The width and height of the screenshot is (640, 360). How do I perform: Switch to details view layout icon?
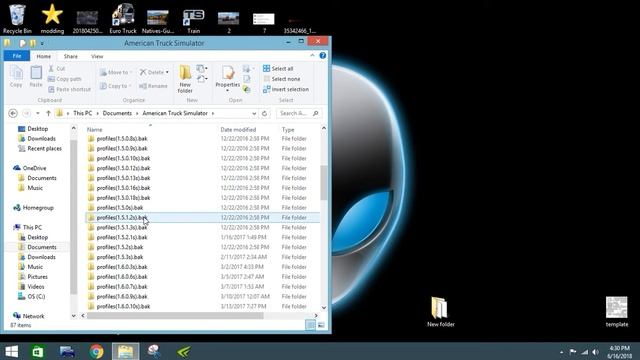[x=310, y=325]
